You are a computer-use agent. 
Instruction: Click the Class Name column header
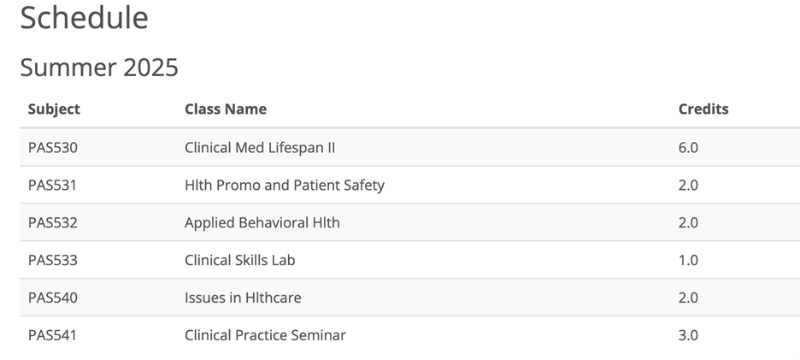coord(226,109)
